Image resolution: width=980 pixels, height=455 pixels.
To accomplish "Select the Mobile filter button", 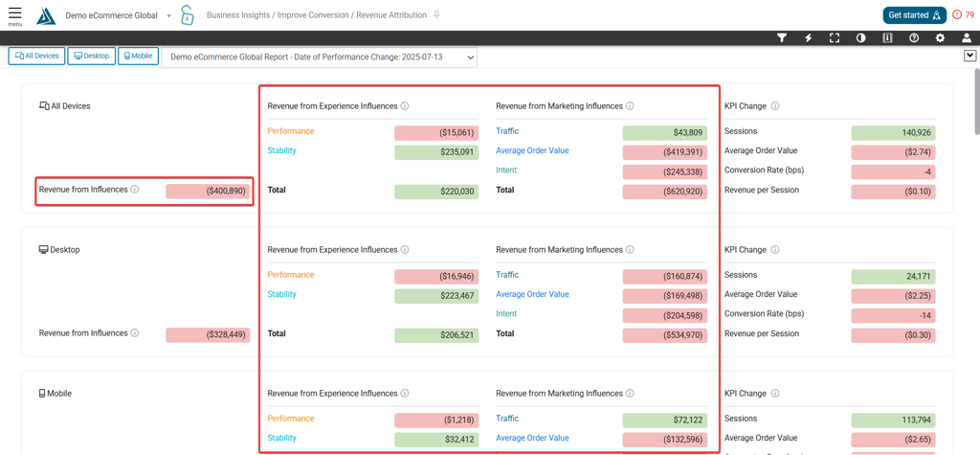I will (138, 57).
